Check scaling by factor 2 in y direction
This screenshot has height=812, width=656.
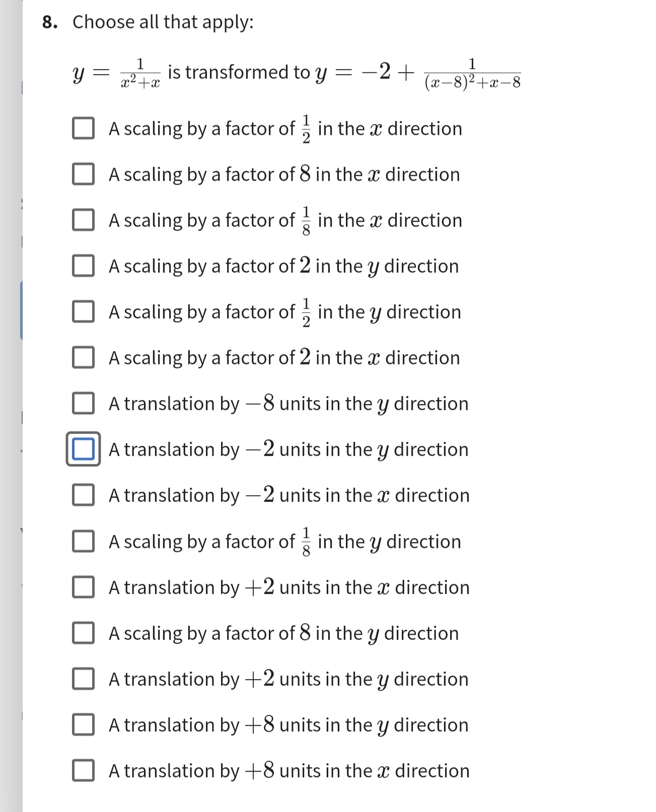[x=85, y=266]
